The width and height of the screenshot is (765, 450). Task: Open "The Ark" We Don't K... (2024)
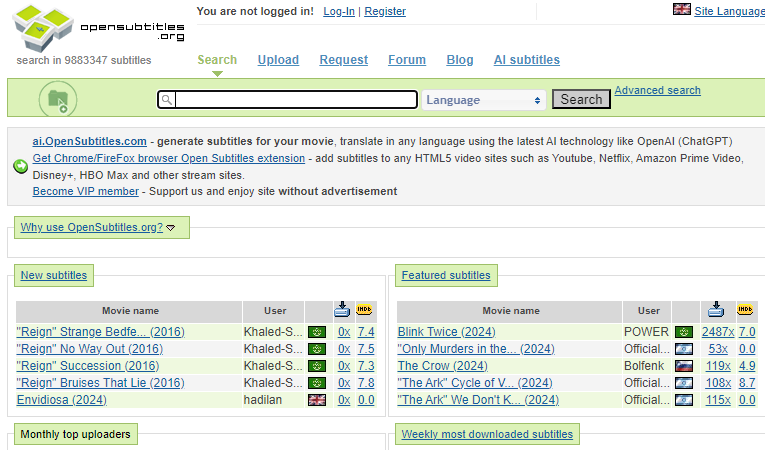[478, 400]
